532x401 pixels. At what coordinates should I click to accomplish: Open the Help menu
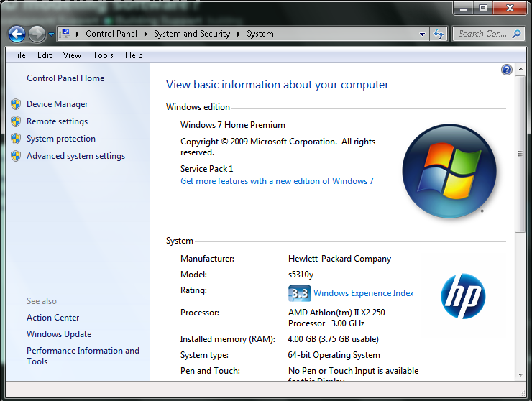(134, 55)
